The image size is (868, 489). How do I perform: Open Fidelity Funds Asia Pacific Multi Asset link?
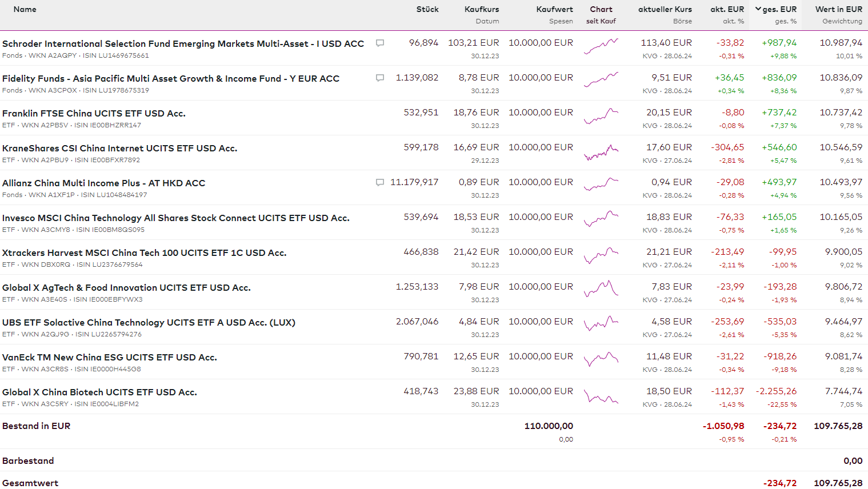click(171, 79)
